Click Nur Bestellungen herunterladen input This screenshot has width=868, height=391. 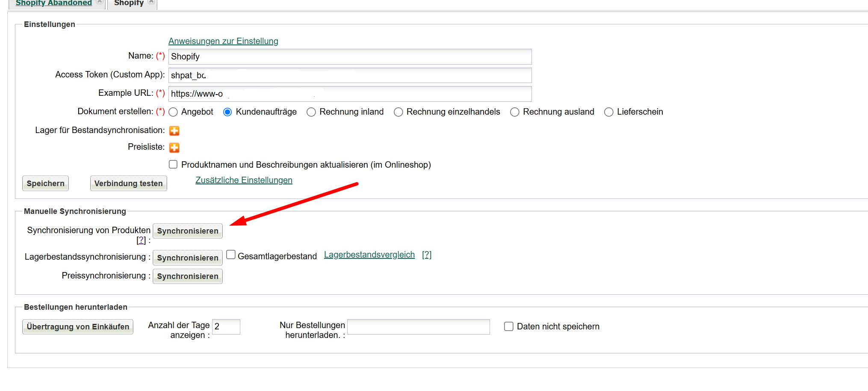pos(419,327)
